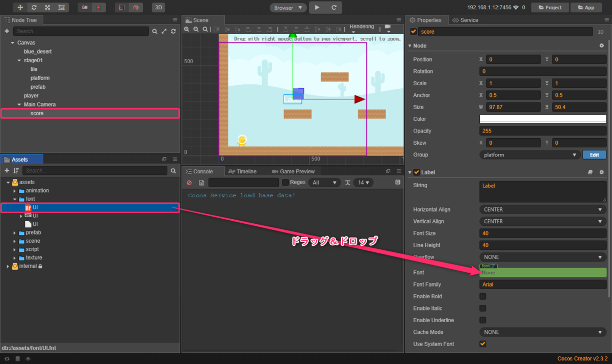Viewport: 612px width, 364px height.
Task: Open the All log filter dropdown
Action: coord(325,183)
